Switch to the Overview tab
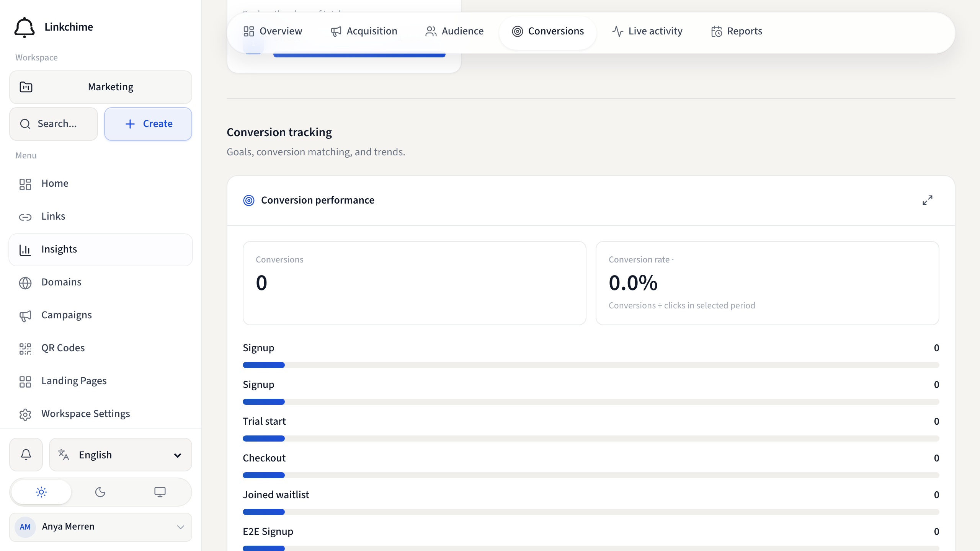This screenshot has height=551, width=980. pos(273,31)
